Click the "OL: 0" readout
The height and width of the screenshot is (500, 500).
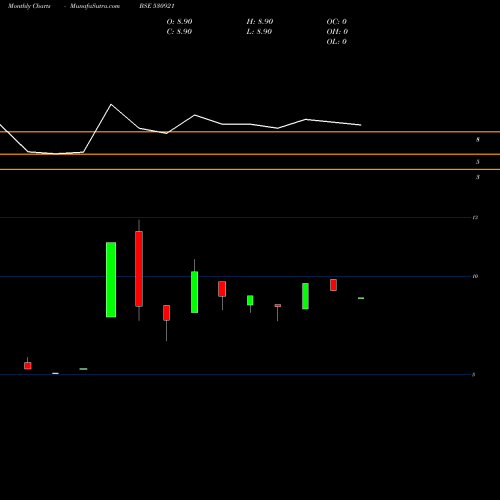click(336, 42)
